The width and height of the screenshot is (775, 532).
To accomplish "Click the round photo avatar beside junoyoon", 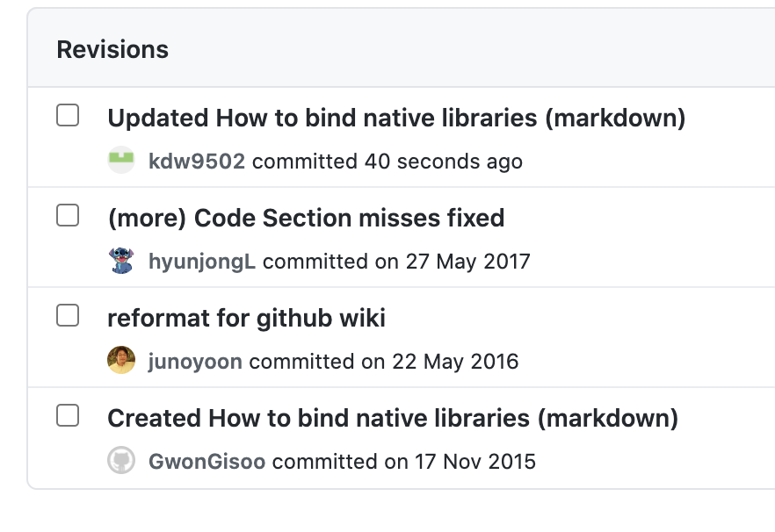I will click(120, 362).
